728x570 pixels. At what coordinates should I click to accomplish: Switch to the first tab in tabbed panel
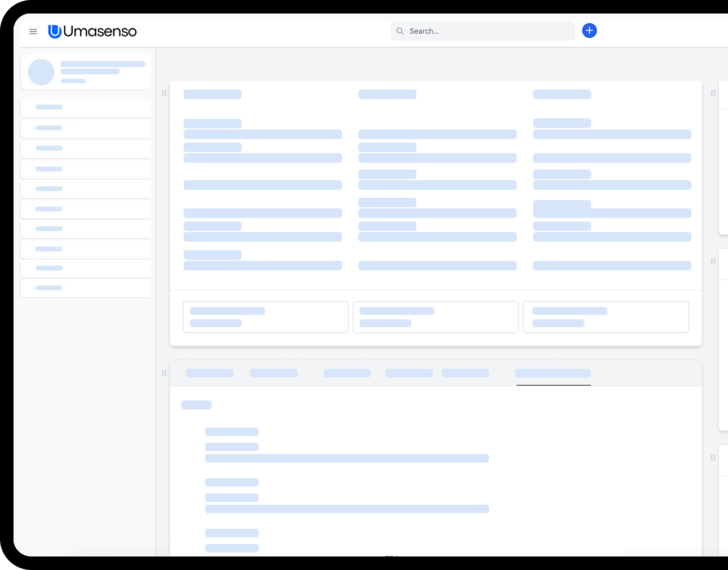pyautogui.click(x=210, y=373)
